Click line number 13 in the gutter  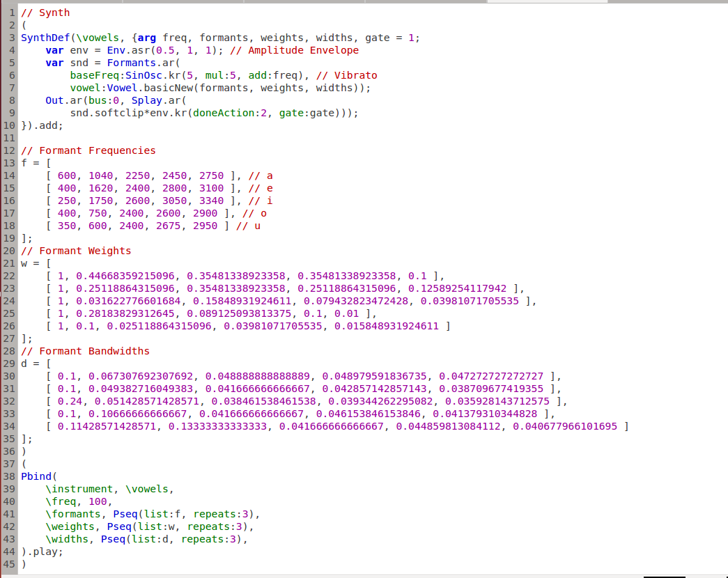click(x=8, y=163)
